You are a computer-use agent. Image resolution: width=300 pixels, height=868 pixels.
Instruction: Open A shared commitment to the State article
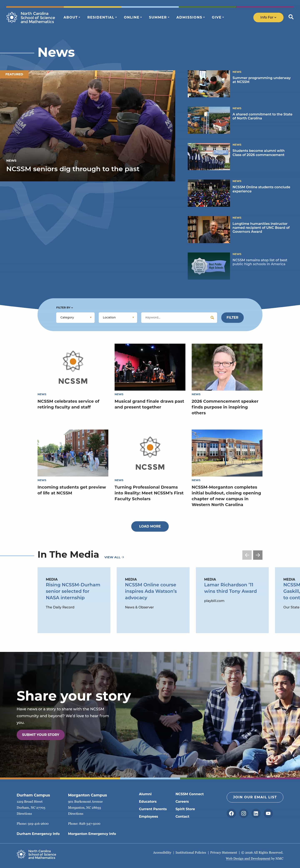pyautogui.click(x=262, y=116)
